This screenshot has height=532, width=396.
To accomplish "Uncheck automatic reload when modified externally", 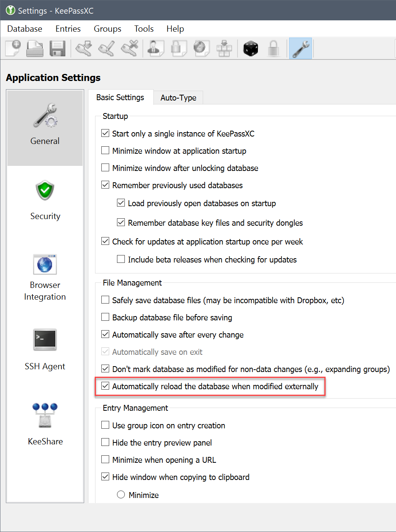I will tap(105, 386).
